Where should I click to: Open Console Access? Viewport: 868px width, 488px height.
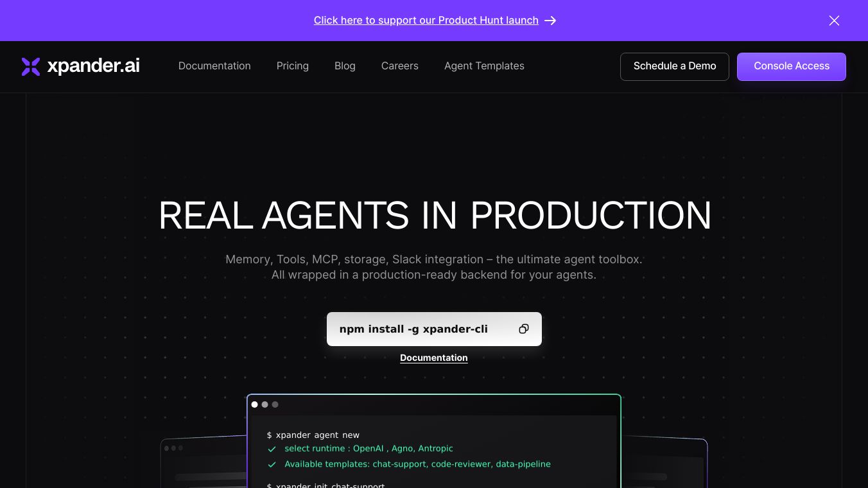[792, 67]
